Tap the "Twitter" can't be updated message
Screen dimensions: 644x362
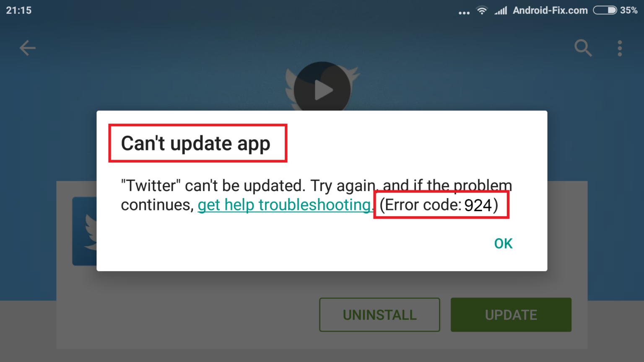point(317,195)
